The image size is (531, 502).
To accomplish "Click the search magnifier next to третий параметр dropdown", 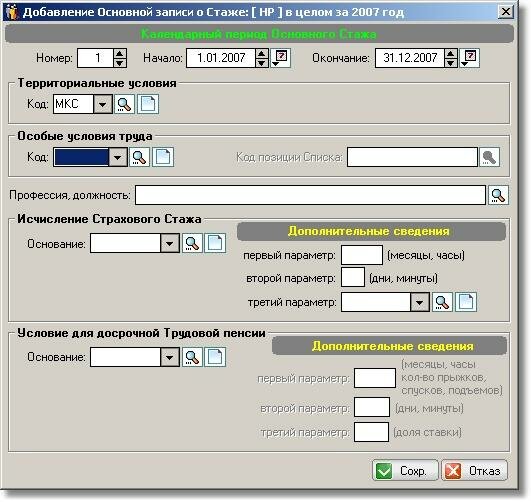I will tap(442, 302).
